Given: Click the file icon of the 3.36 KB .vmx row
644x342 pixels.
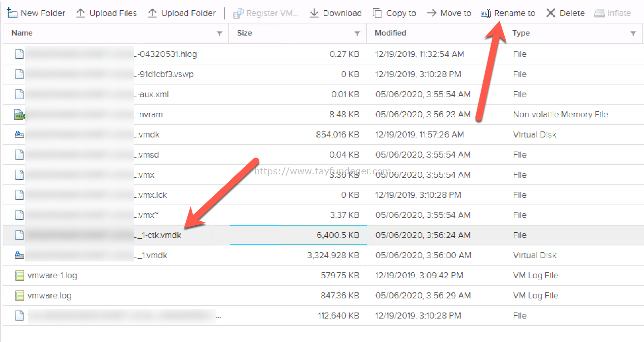Looking at the screenshot, I should [x=19, y=175].
